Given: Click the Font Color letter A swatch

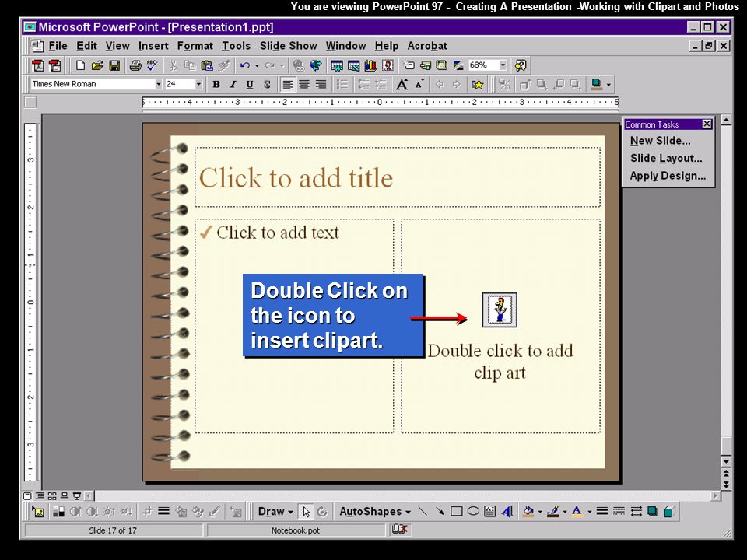Looking at the screenshot, I should [577, 512].
